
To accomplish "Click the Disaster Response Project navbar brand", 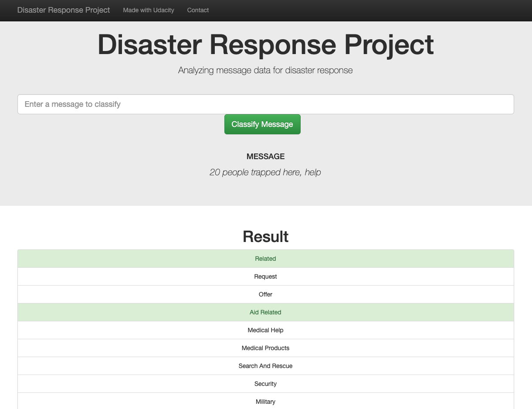I will pos(64,10).
